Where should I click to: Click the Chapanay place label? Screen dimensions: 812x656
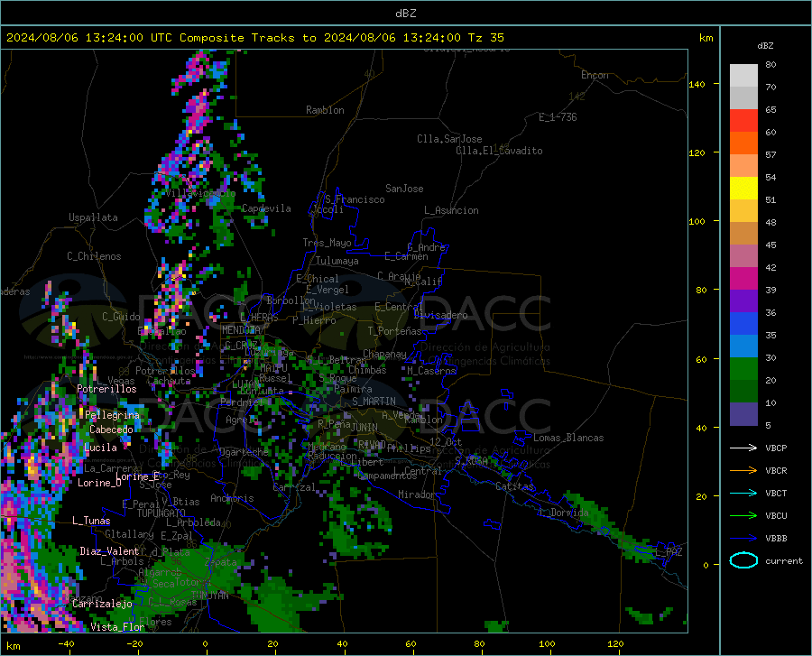click(384, 354)
